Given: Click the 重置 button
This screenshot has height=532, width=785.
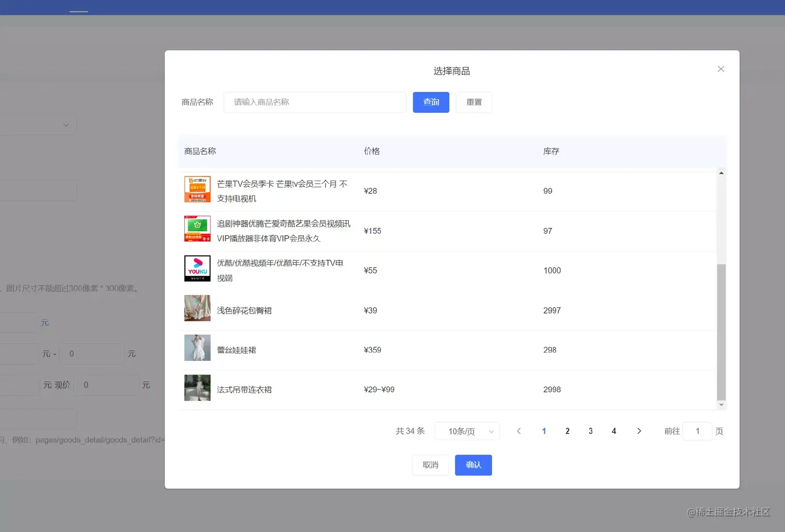Looking at the screenshot, I should (x=473, y=102).
